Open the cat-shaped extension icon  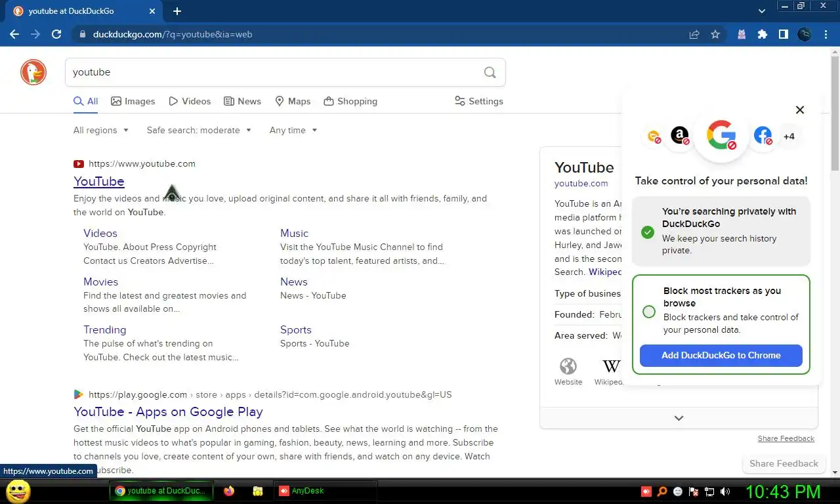coord(742,34)
